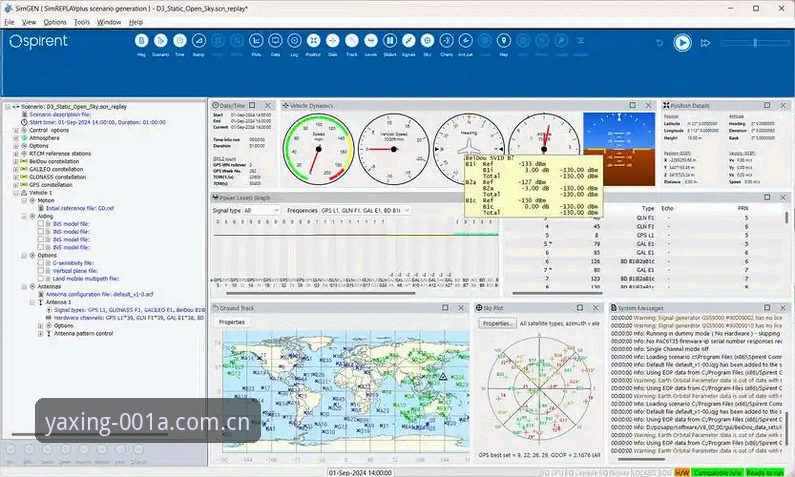
Task: Open the Antenna configuration file default_v1-0.acf
Action: point(99,295)
